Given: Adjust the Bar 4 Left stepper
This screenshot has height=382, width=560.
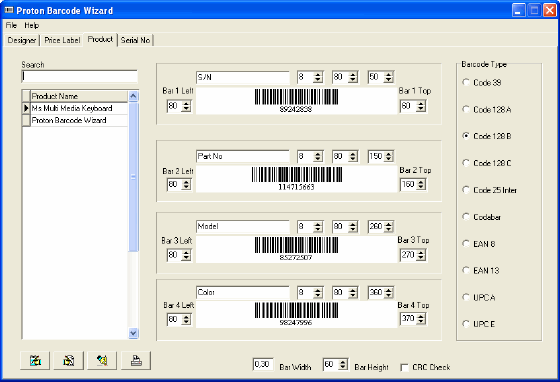Looking at the screenshot, I should coord(186,319).
